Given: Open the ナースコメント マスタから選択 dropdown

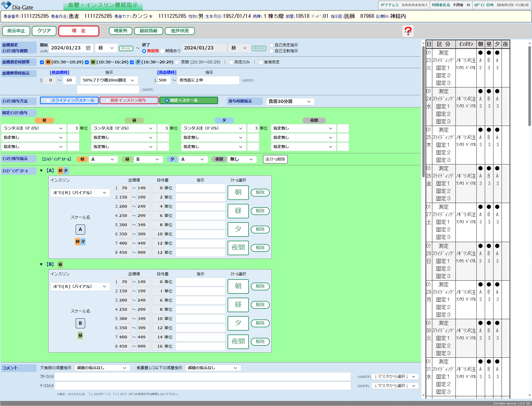Looking at the screenshot, I should click(x=395, y=386).
